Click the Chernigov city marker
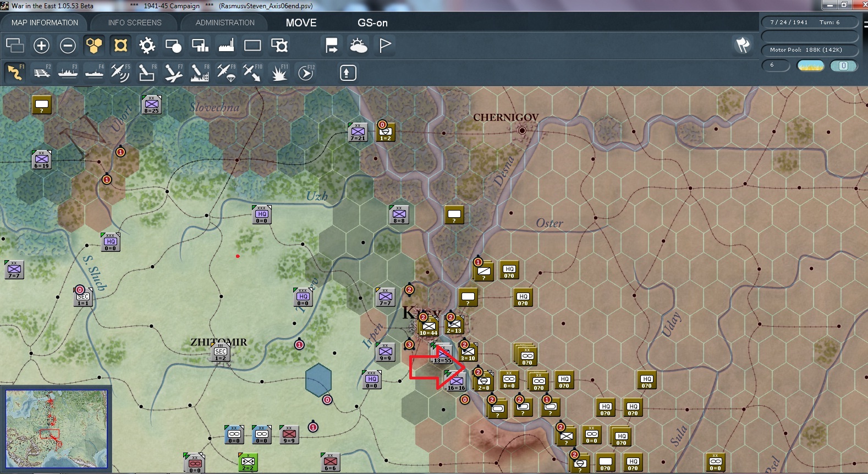 (x=522, y=130)
